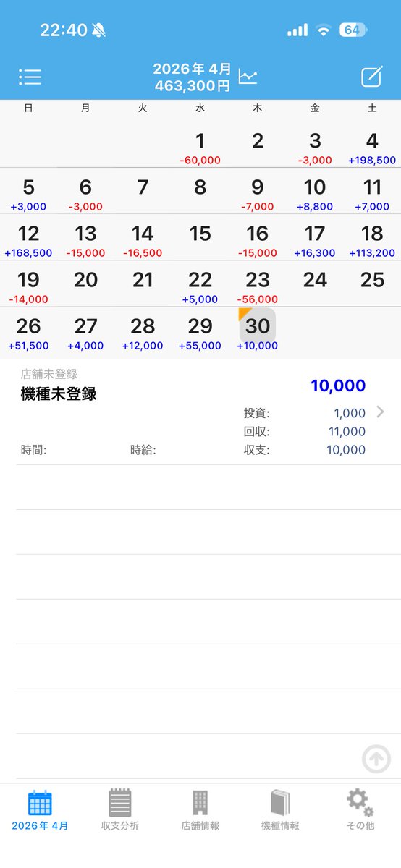Select day 13 showing -15,000

(x=85, y=240)
